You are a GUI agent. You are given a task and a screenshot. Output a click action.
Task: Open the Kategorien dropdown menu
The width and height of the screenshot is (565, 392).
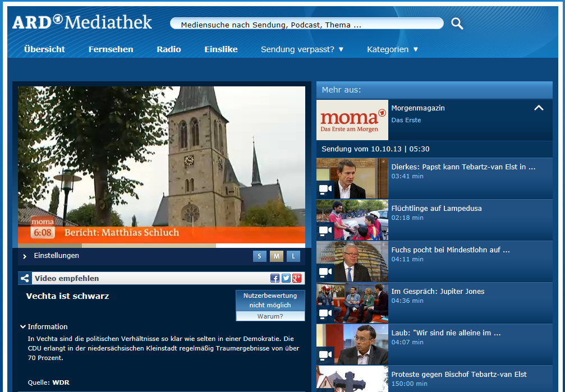[x=392, y=49]
